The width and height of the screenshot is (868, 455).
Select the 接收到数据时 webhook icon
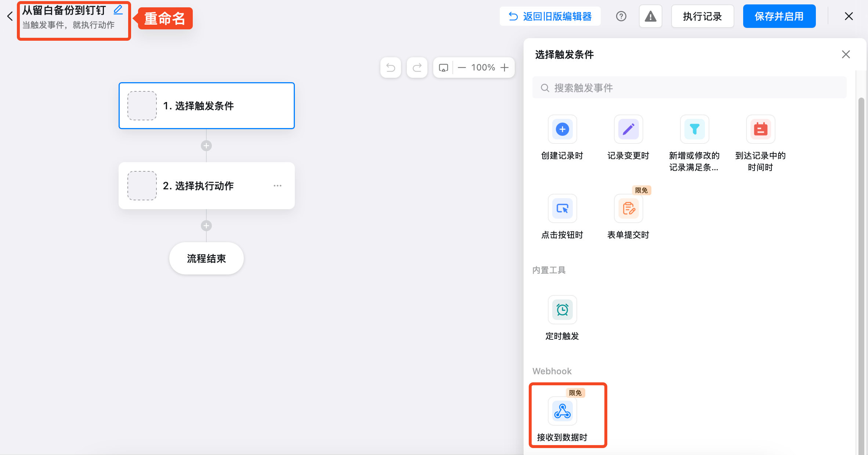(562, 411)
